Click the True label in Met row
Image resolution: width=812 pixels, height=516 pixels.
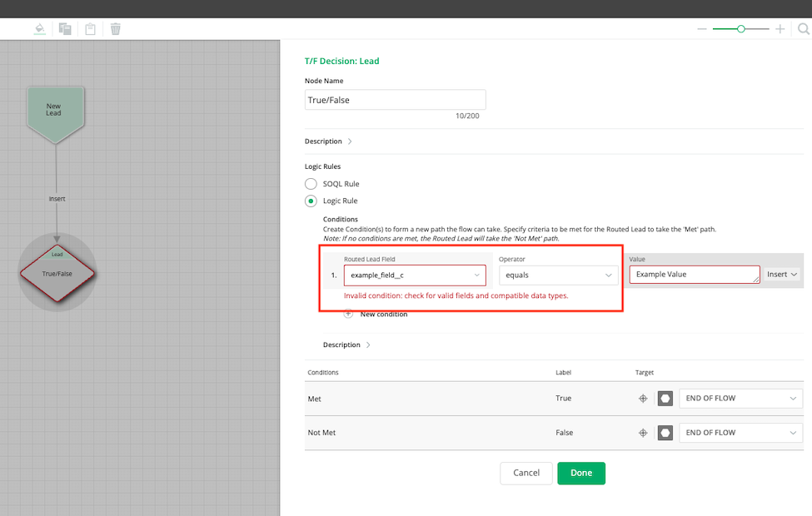coord(564,398)
